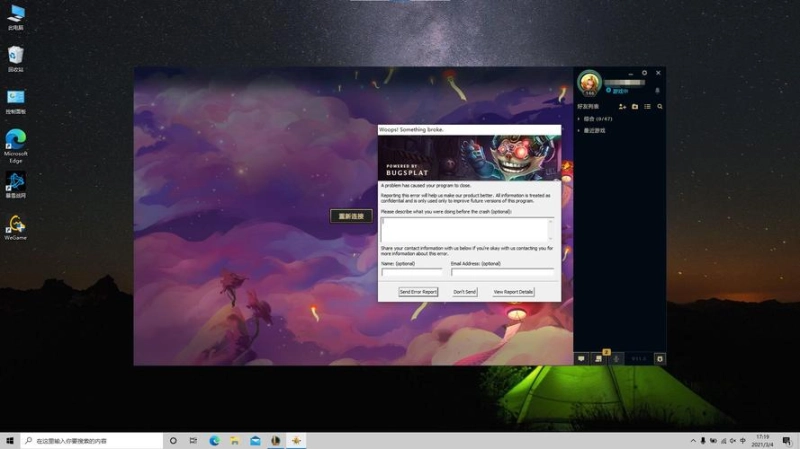The image size is (800, 449).
Task: Open the taskbar clock and date
Action: click(762, 441)
